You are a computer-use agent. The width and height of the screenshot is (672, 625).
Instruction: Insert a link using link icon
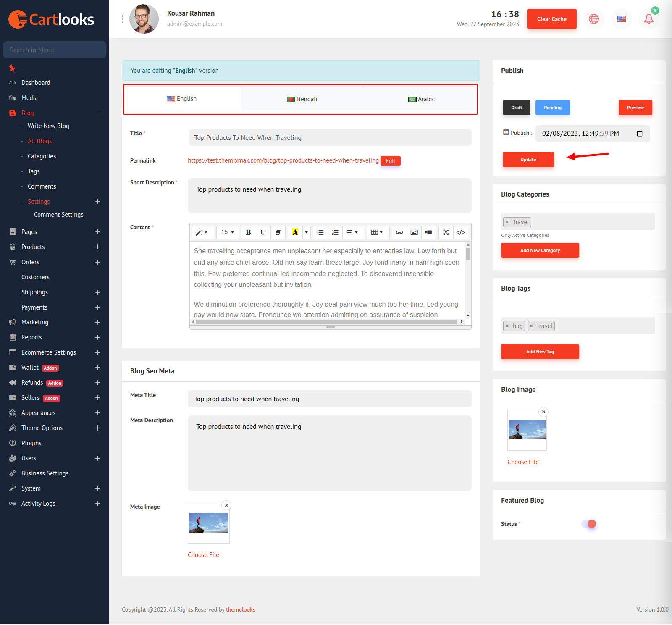[x=399, y=232]
